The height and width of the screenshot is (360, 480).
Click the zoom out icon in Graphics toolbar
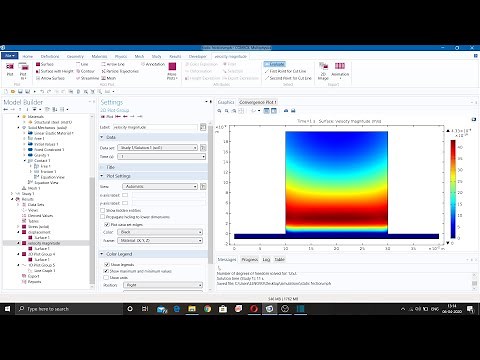[227, 111]
